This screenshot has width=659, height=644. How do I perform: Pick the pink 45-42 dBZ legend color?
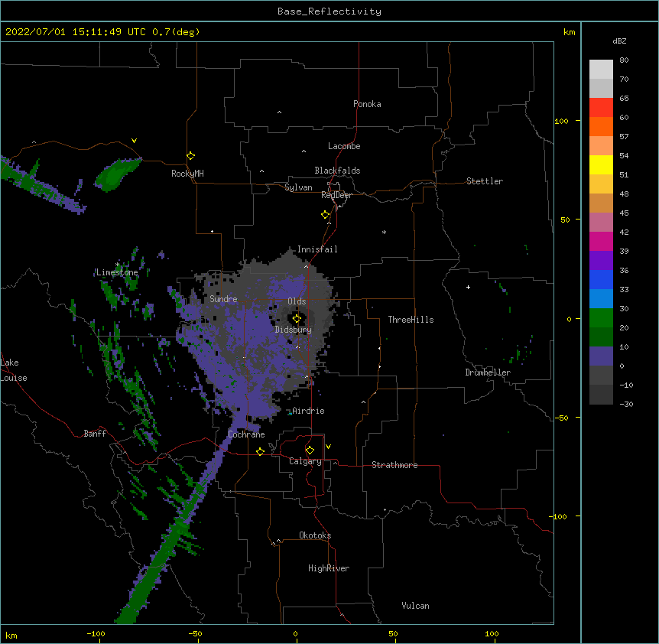point(601,222)
